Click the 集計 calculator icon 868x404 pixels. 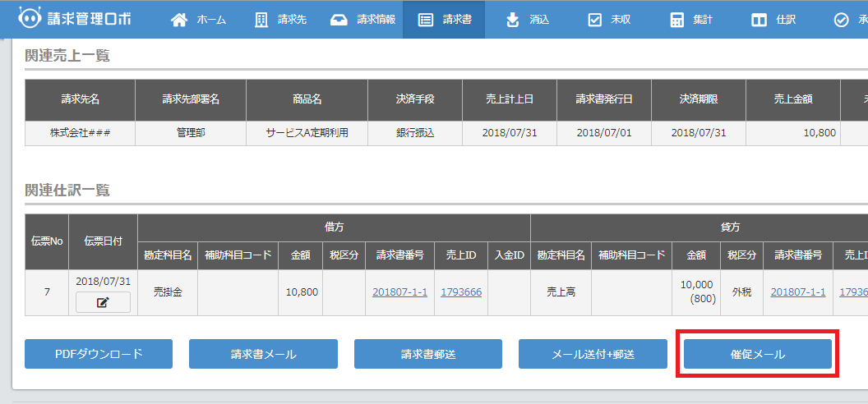(x=677, y=20)
